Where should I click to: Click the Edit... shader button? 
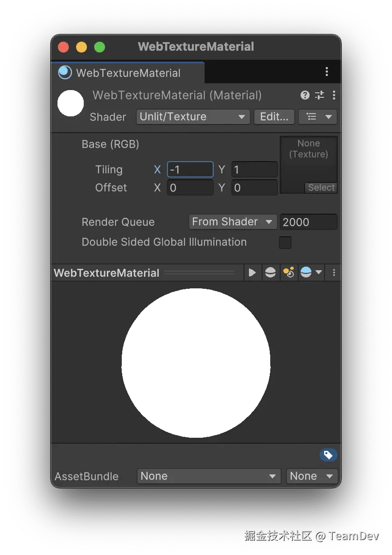(x=274, y=116)
